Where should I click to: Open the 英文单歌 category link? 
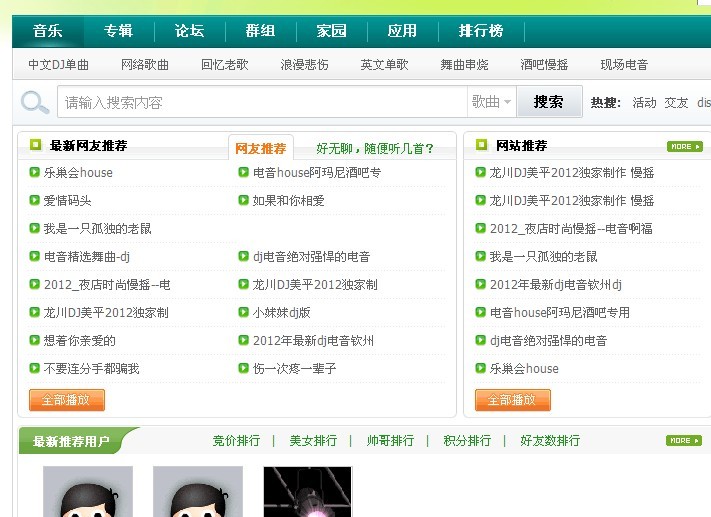point(385,64)
